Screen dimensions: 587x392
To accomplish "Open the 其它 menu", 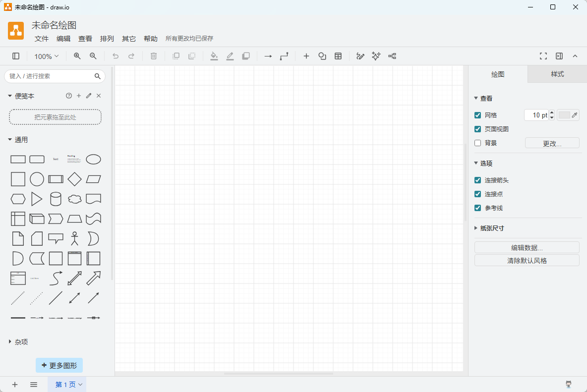I will tap(128, 39).
